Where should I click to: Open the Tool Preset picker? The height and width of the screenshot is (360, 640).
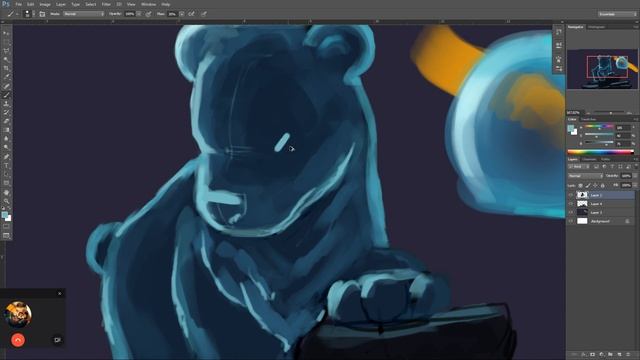coord(12,14)
